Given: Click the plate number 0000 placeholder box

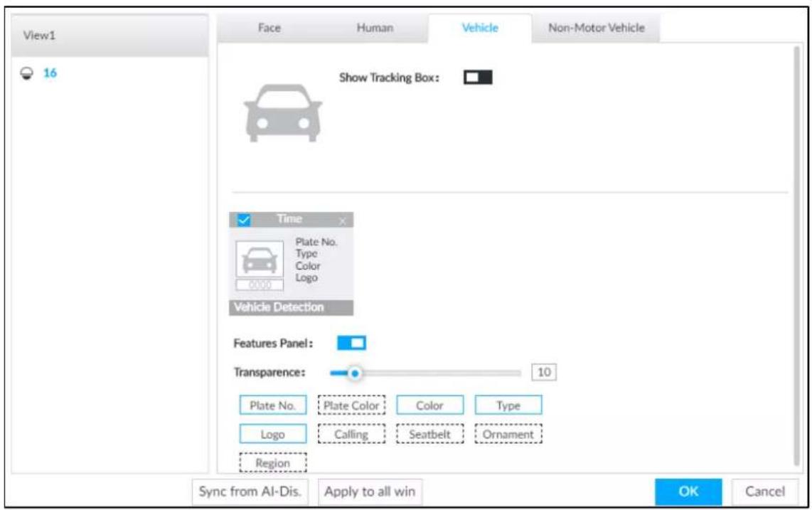Looking at the screenshot, I should pos(260,285).
